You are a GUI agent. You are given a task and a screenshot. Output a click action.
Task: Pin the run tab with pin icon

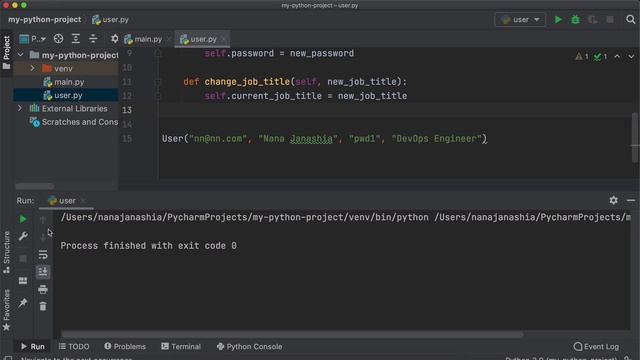pyautogui.click(x=23, y=302)
